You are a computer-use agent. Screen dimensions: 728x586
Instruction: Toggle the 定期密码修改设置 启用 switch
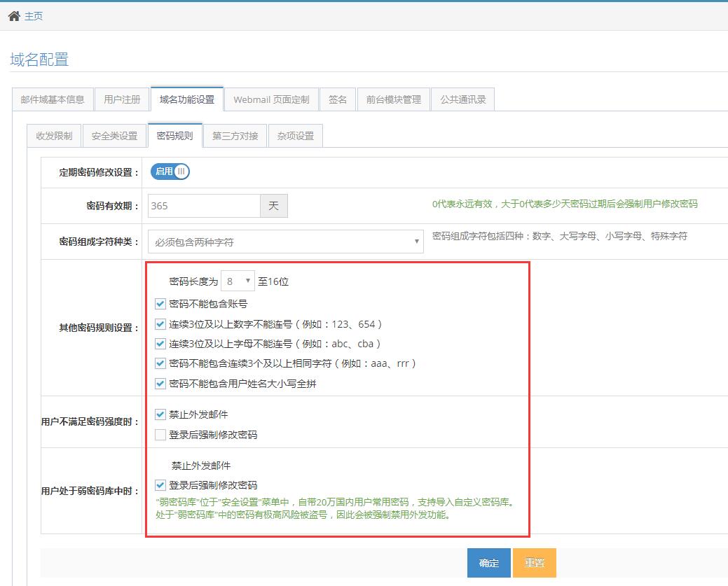pyautogui.click(x=170, y=172)
